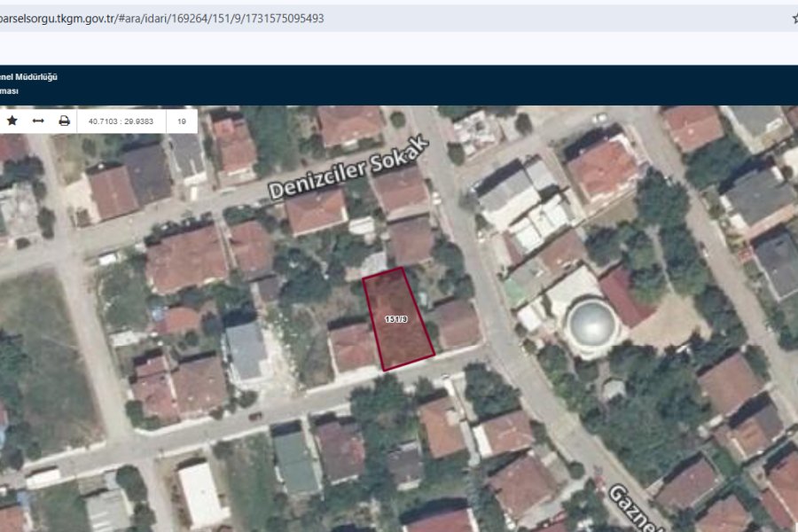Image resolution: width=798 pixels, height=532 pixels.
Task: Click the green-roofed building below the lower street
Action: tap(295, 462)
